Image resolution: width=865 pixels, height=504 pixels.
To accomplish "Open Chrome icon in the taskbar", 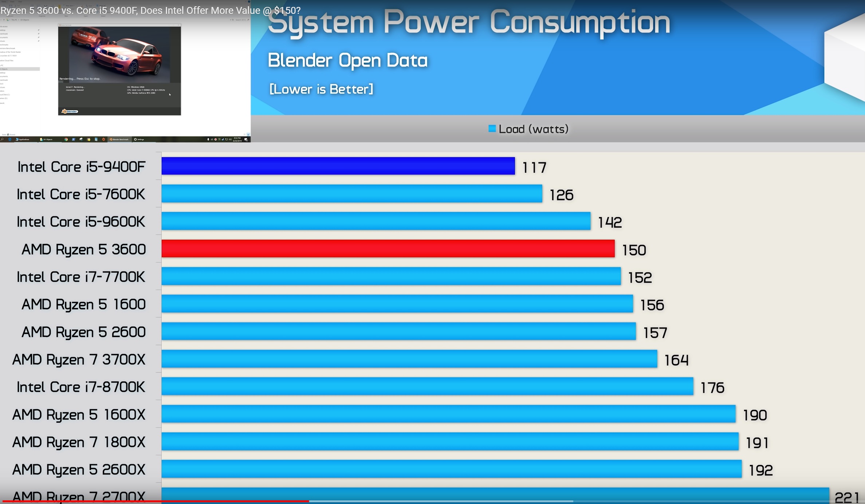I will click(x=66, y=139).
